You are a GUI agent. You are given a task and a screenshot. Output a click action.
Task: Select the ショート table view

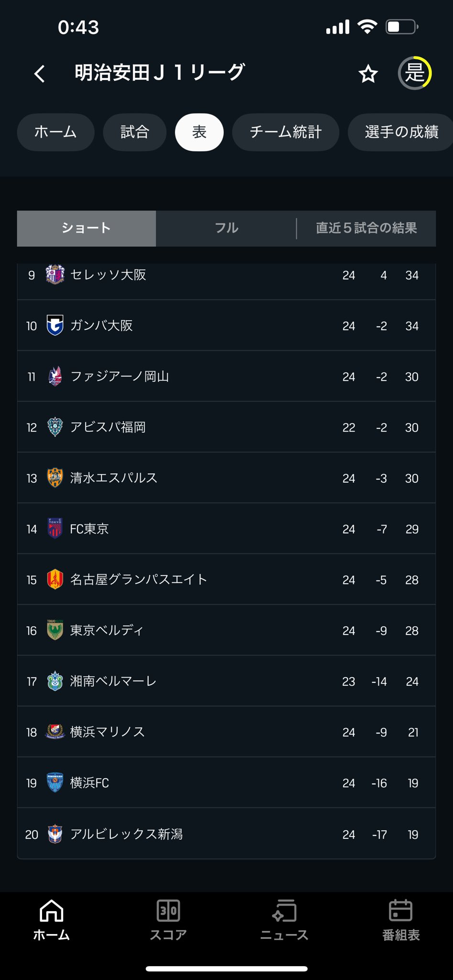tap(87, 228)
